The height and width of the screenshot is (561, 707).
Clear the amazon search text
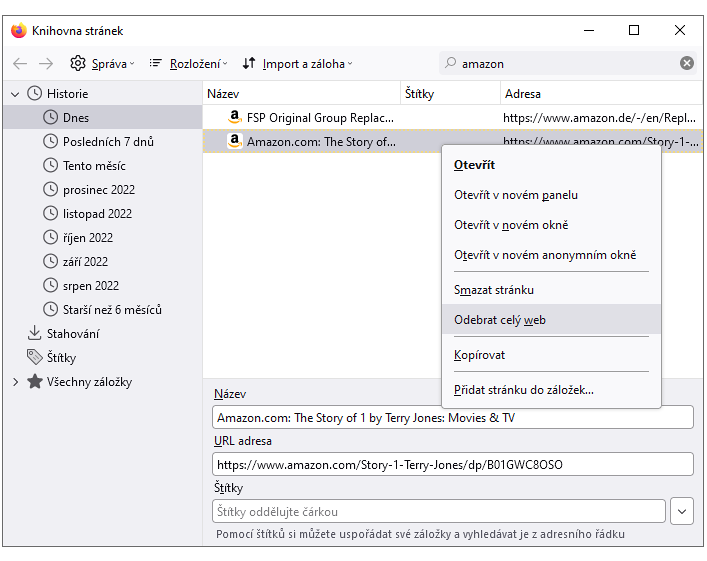(687, 63)
